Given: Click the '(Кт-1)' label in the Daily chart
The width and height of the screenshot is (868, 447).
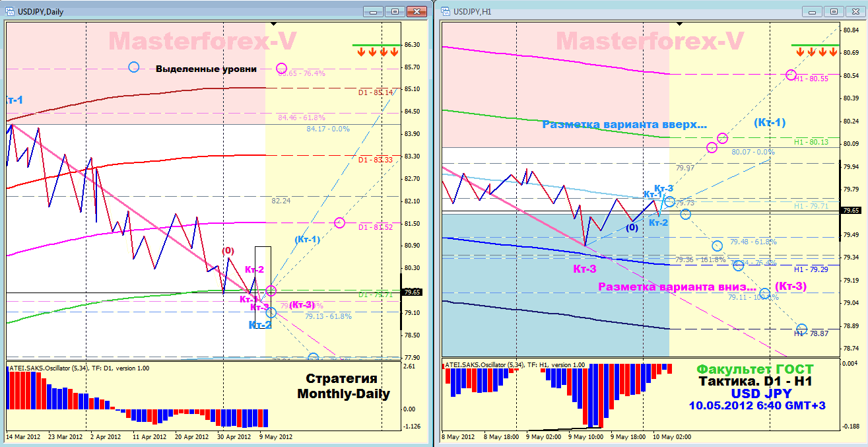Looking at the screenshot, I should (x=307, y=240).
